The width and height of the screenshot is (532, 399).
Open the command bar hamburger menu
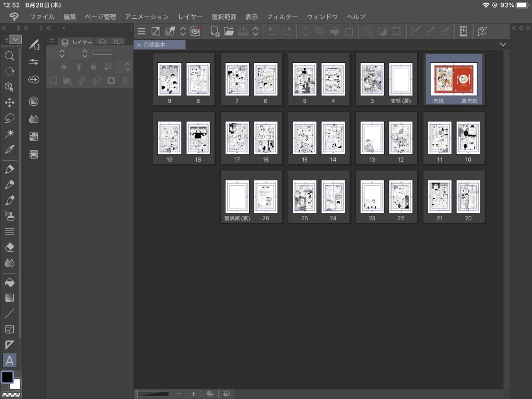142,31
